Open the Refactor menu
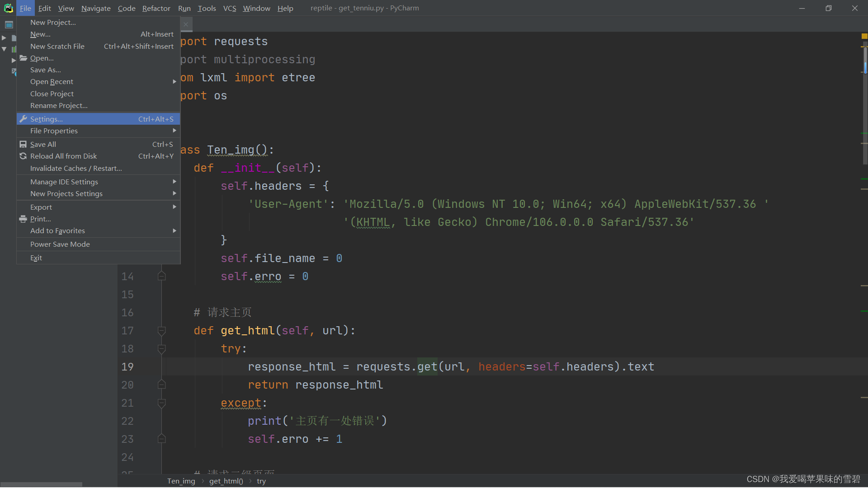The image size is (868, 488). [156, 8]
